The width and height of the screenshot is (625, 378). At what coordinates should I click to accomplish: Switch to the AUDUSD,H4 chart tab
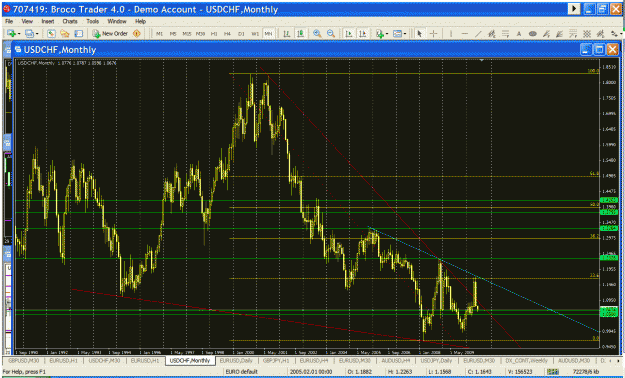(x=396, y=360)
